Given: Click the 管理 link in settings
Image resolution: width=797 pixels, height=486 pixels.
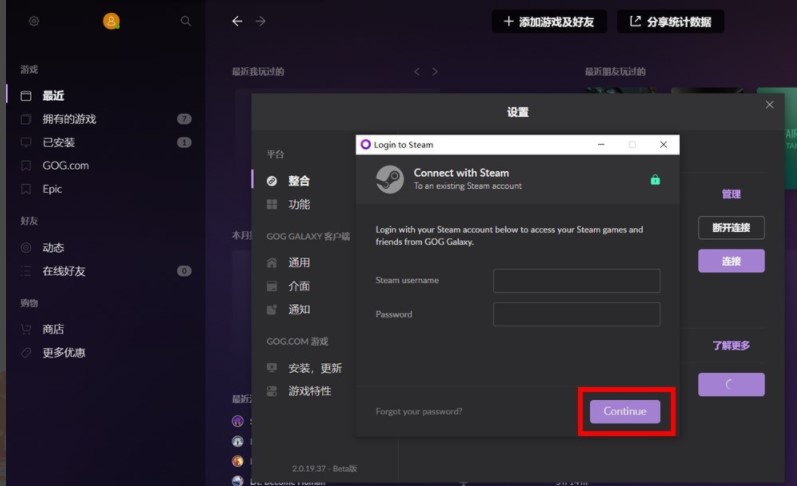Looking at the screenshot, I should coord(731,194).
